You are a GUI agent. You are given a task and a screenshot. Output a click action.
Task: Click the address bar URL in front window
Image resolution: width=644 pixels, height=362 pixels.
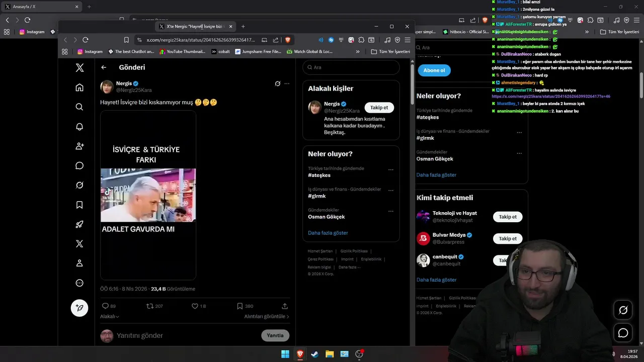pos(201,40)
